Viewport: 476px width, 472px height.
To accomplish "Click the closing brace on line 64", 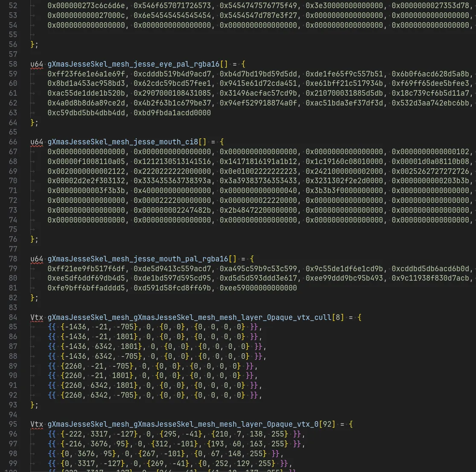I will tap(32, 123).
